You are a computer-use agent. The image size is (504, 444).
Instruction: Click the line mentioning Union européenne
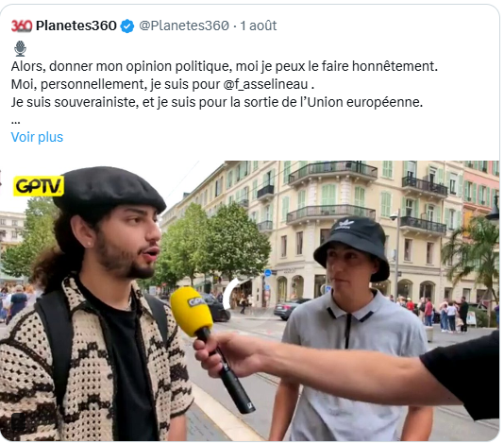click(x=217, y=102)
